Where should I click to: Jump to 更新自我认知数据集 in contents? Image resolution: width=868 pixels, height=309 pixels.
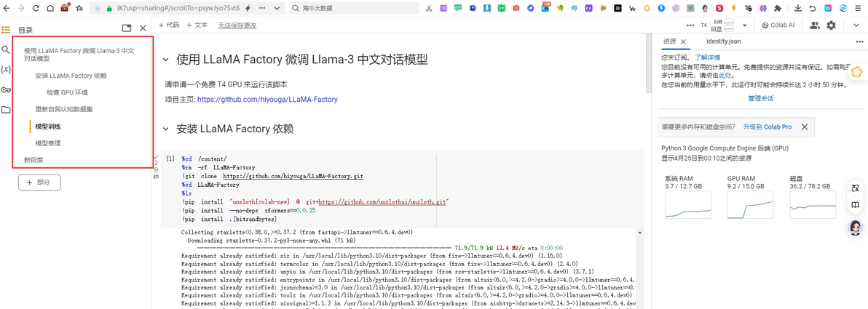coord(64,109)
